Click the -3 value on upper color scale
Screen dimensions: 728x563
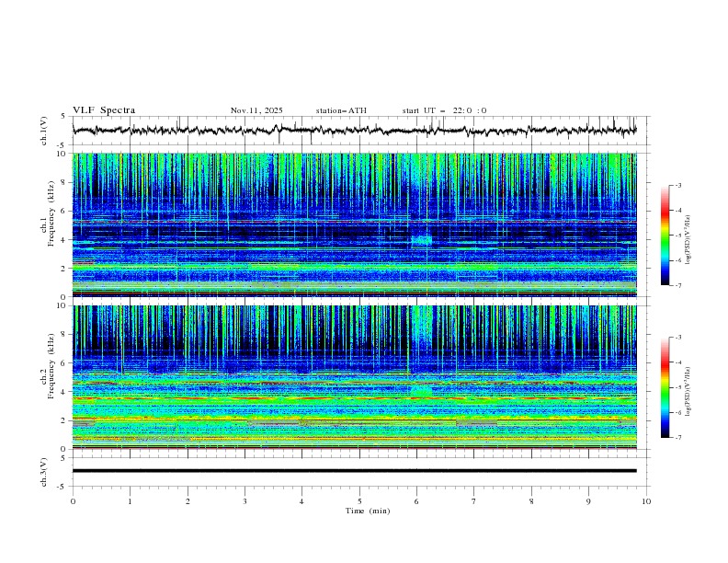pyautogui.click(x=677, y=186)
